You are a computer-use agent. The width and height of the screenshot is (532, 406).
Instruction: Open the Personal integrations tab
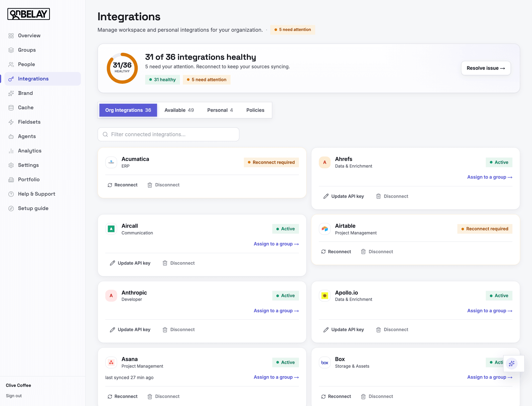pos(220,110)
